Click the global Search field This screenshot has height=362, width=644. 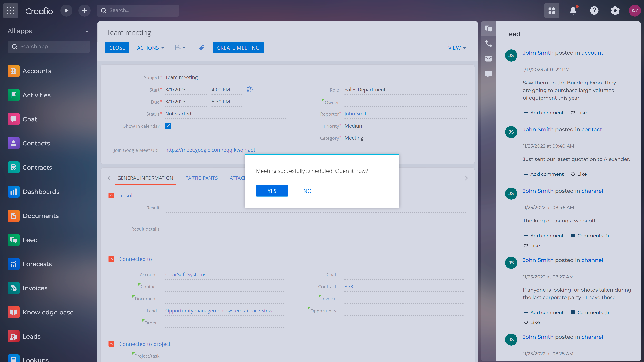[x=138, y=11]
